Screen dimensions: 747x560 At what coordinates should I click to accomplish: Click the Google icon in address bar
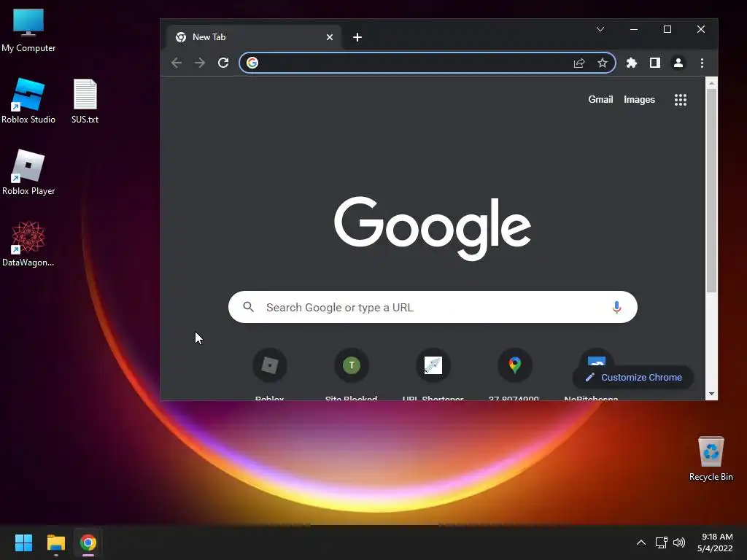(x=252, y=63)
